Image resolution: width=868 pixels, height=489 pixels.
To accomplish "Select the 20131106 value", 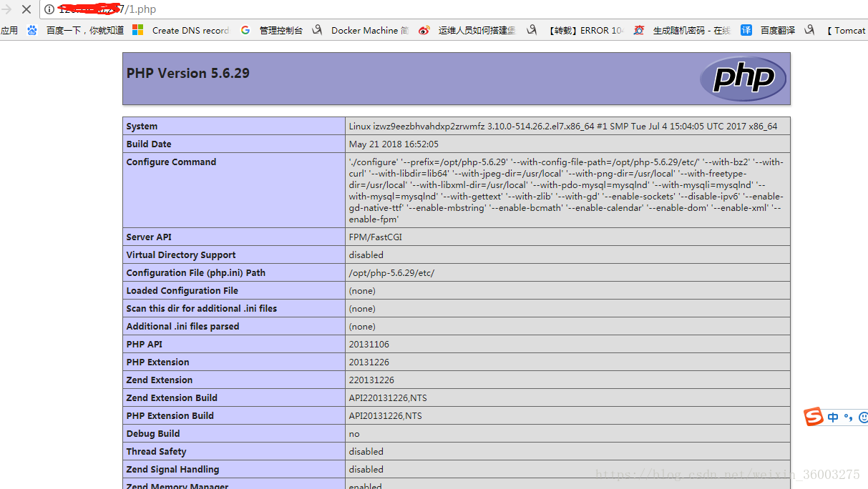I will tap(369, 345).
